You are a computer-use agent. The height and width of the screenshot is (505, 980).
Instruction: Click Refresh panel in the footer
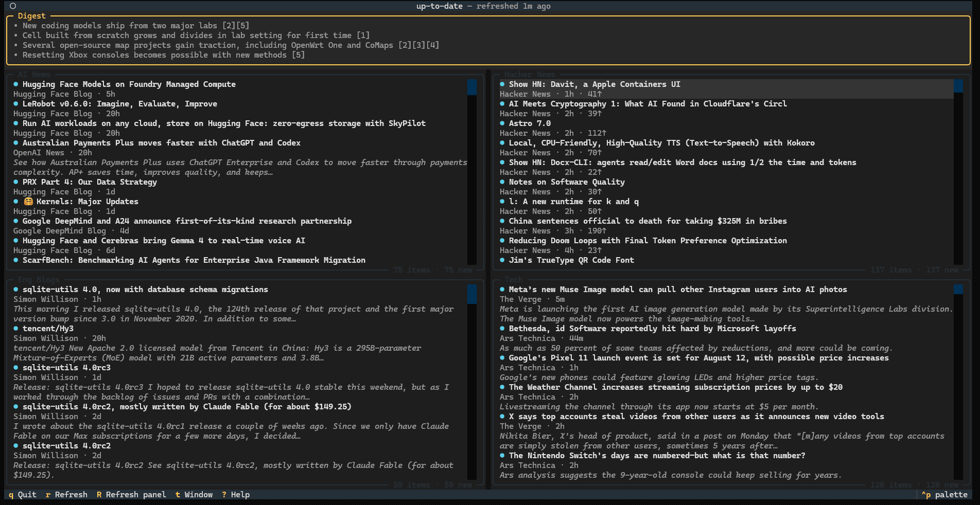pyautogui.click(x=131, y=495)
